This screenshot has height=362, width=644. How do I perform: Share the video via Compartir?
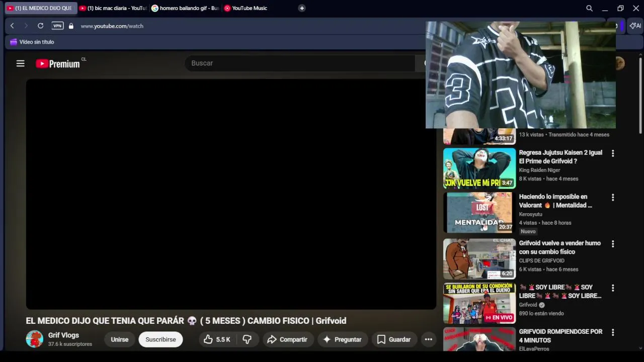(287, 339)
